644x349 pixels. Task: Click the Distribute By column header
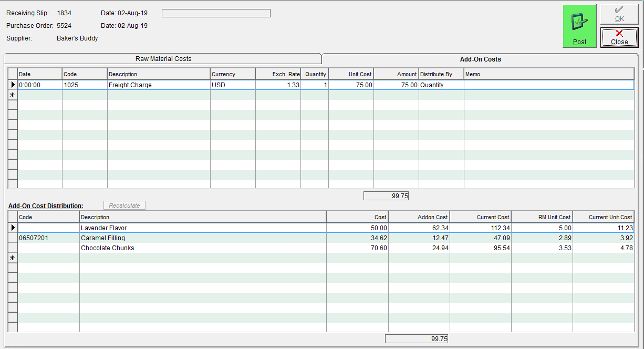point(441,74)
